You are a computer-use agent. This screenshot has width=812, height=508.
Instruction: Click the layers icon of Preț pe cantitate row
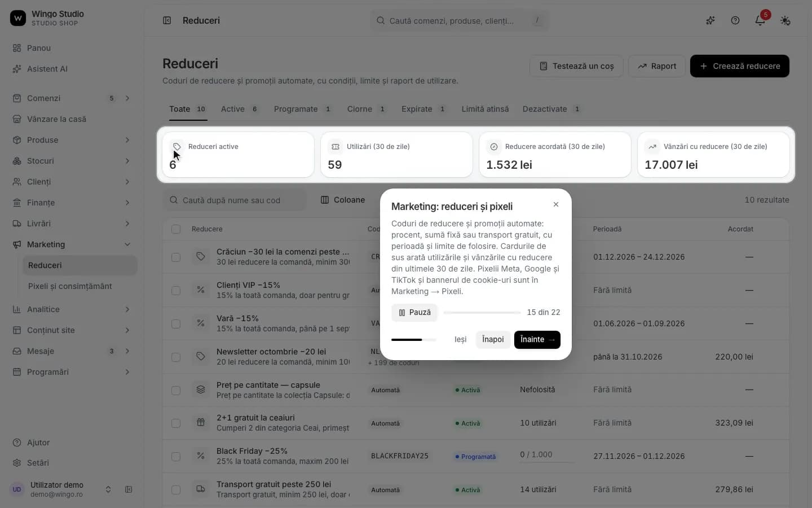pyautogui.click(x=201, y=389)
